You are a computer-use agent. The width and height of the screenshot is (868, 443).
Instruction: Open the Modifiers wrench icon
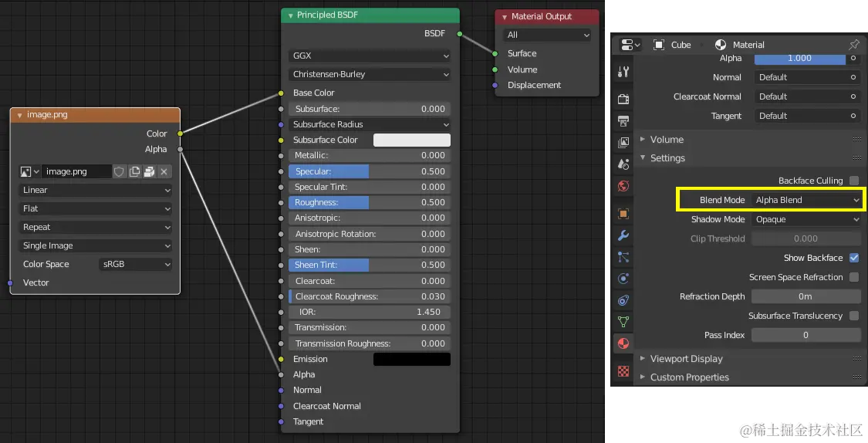pos(623,235)
